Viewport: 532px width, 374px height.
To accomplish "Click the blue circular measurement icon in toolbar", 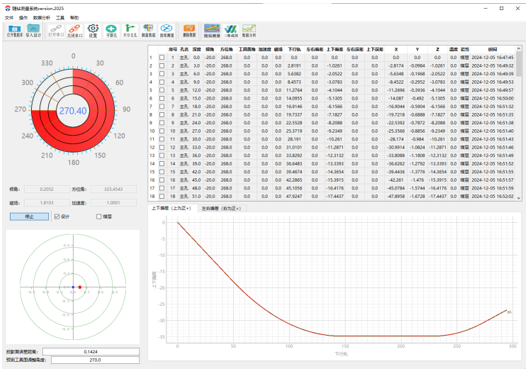I will [x=167, y=31].
